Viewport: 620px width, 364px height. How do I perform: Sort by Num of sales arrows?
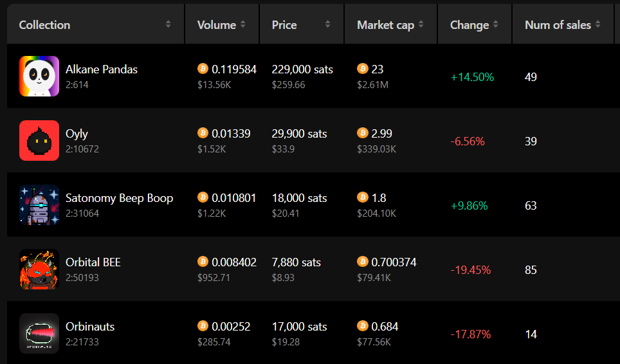coord(598,24)
